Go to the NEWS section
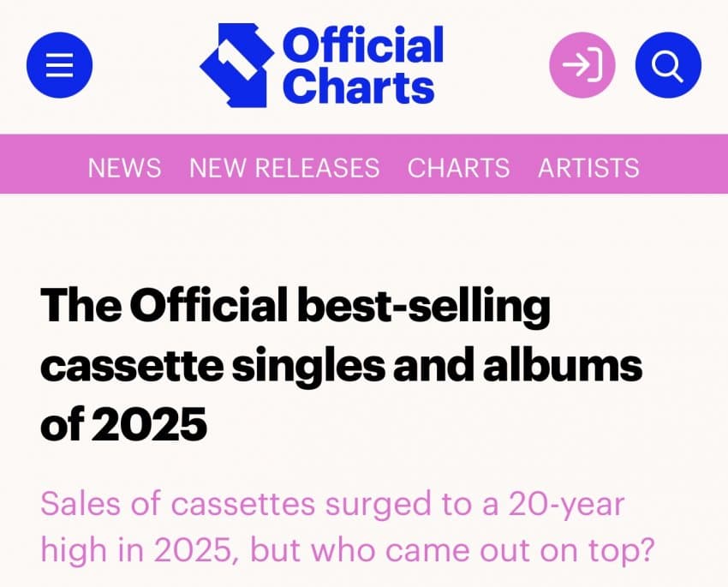 point(124,167)
